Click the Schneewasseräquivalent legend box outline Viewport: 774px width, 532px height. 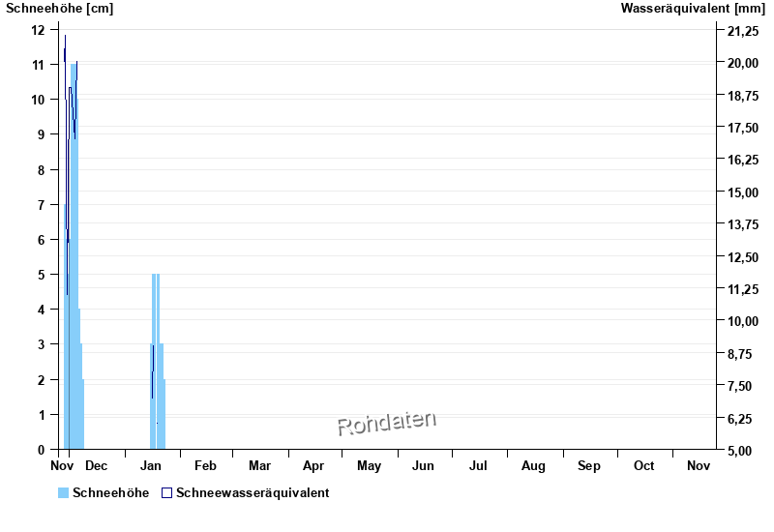166,492
